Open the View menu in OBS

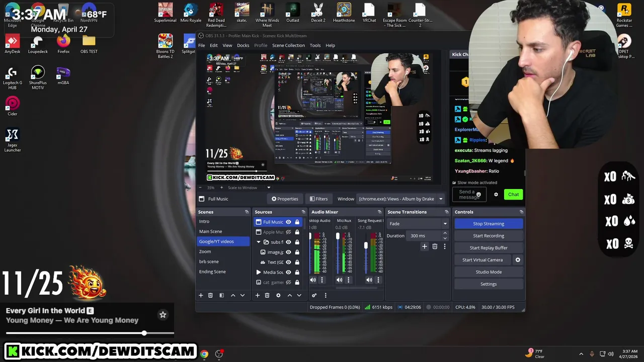227,45
